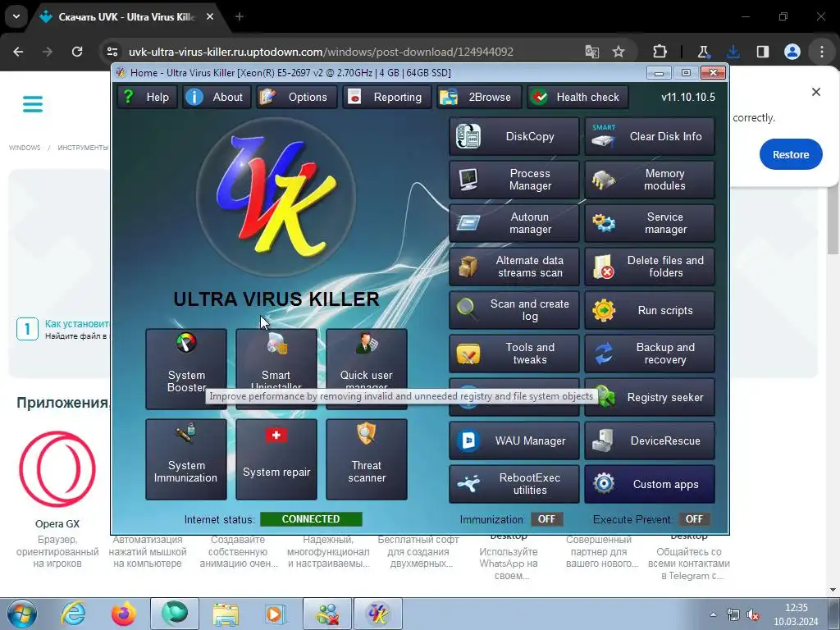The width and height of the screenshot is (840, 630).
Task: Select the Скачать UVK browser tab
Action: (127, 17)
